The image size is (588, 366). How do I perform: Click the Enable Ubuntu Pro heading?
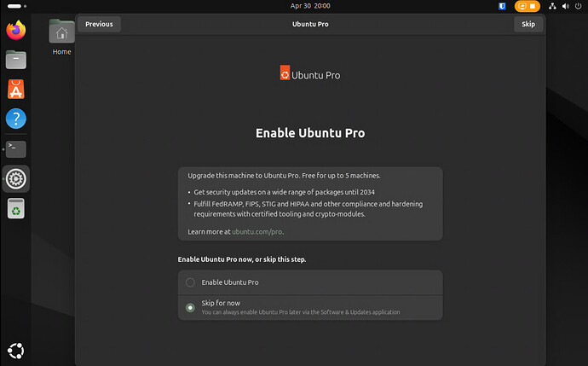[310, 133]
